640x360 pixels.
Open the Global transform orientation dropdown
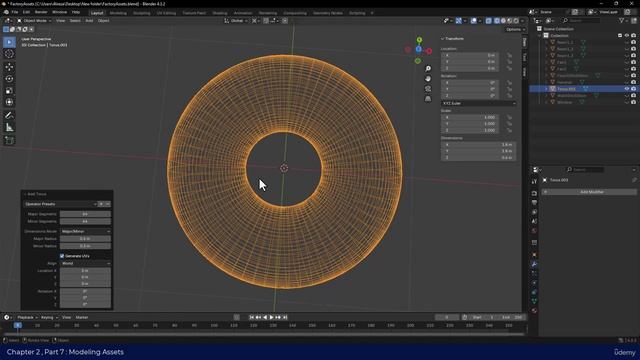point(236,20)
